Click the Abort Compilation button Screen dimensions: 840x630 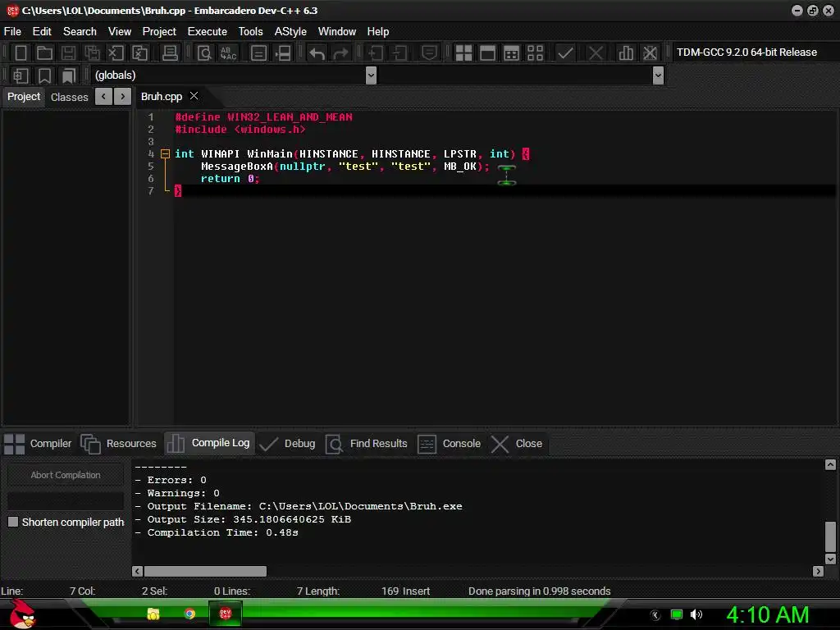pyautogui.click(x=66, y=475)
